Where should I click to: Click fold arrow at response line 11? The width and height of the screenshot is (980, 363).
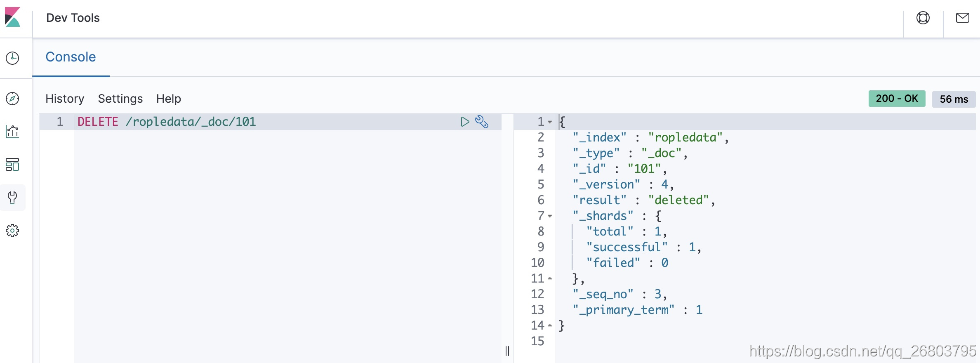[x=550, y=278]
